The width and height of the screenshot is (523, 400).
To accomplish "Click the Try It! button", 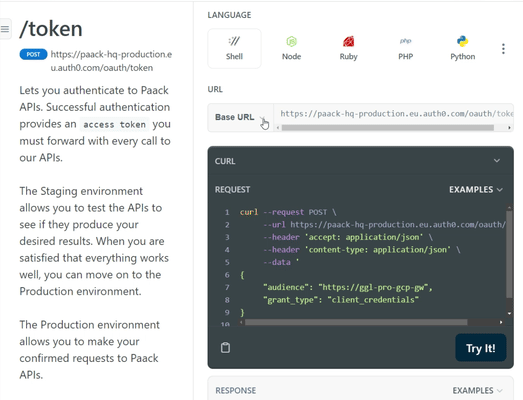I will 481,348.
